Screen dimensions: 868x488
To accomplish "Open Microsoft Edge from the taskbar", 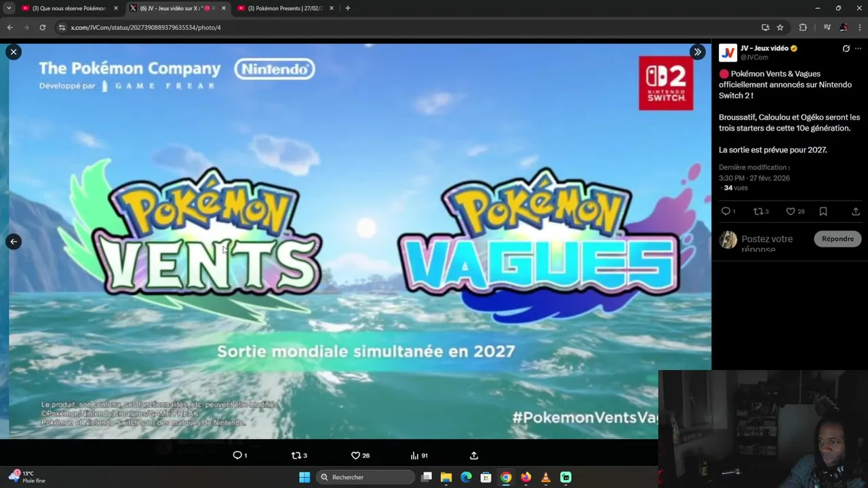I will tap(466, 477).
